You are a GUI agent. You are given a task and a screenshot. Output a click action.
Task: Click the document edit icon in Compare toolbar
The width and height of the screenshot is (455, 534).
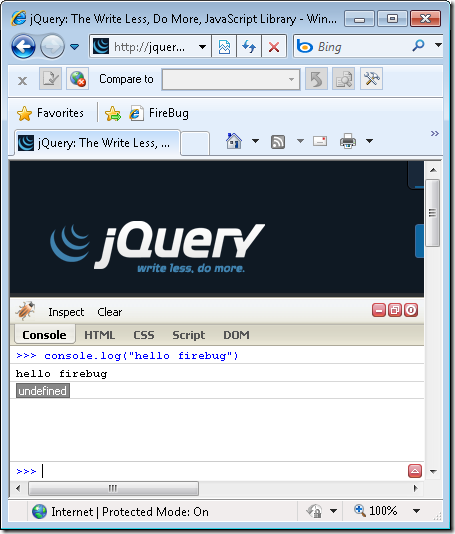click(50, 79)
